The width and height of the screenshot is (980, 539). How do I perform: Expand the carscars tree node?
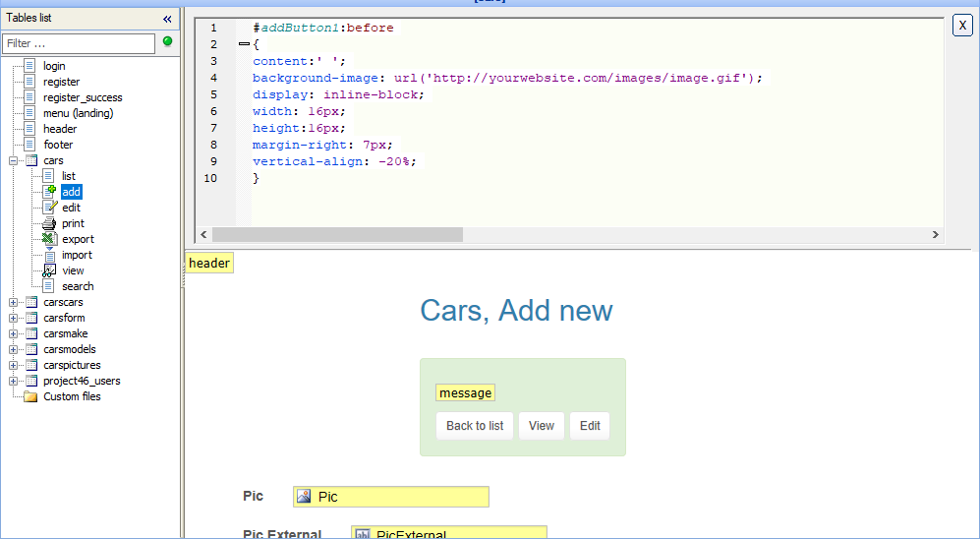(13, 302)
